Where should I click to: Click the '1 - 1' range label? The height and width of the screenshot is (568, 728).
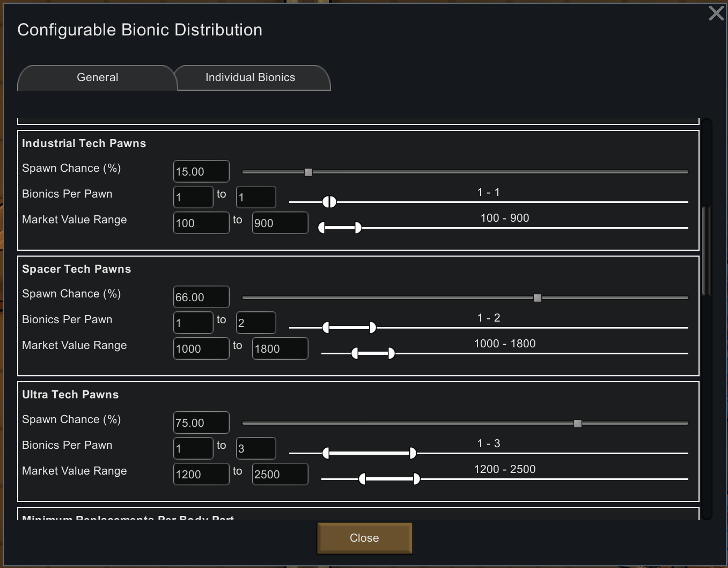coord(489,192)
